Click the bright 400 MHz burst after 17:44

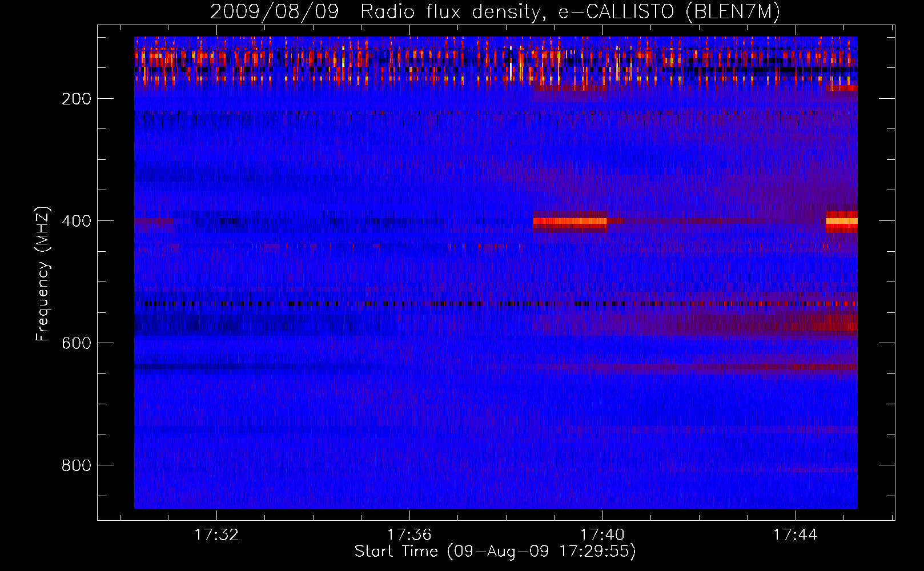pyautogui.click(x=842, y=222)
